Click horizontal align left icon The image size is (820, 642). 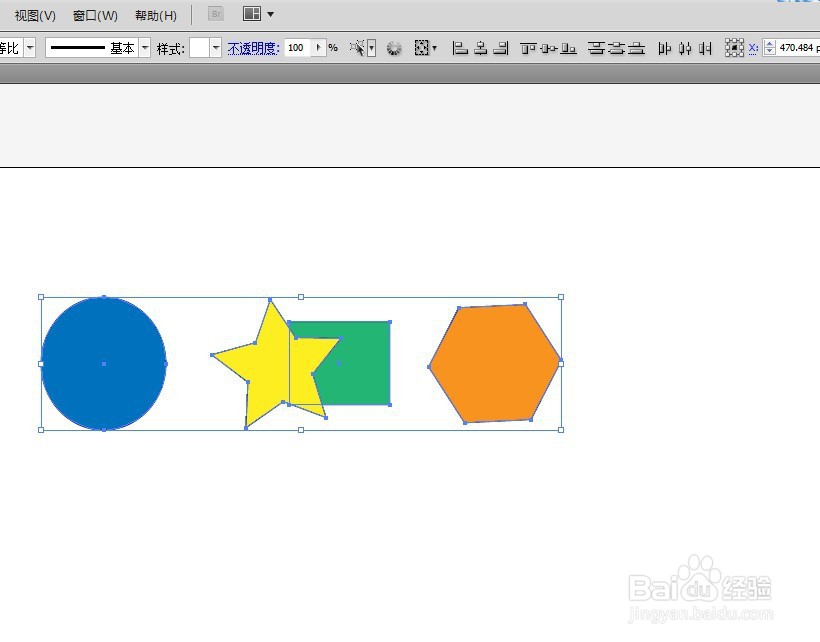coord(460,48)
